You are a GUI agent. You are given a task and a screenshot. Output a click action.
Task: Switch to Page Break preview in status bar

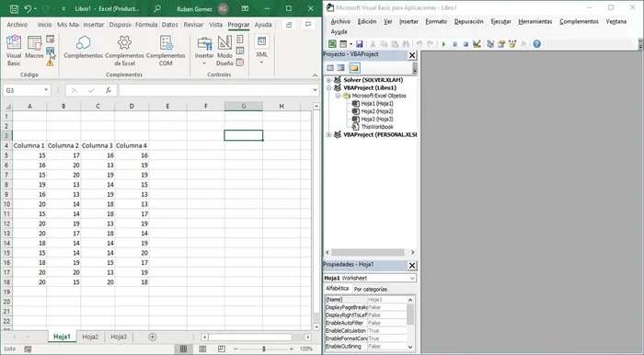coord(222,349)
